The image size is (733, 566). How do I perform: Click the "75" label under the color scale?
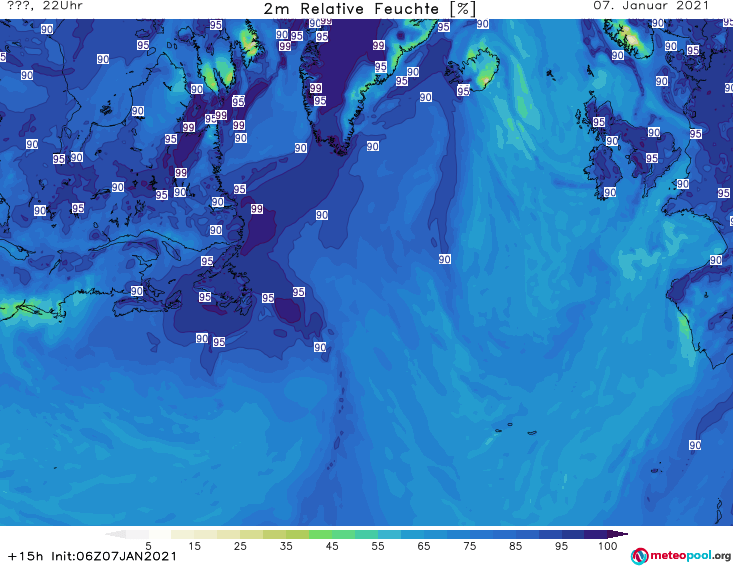(x=470, y=546)
